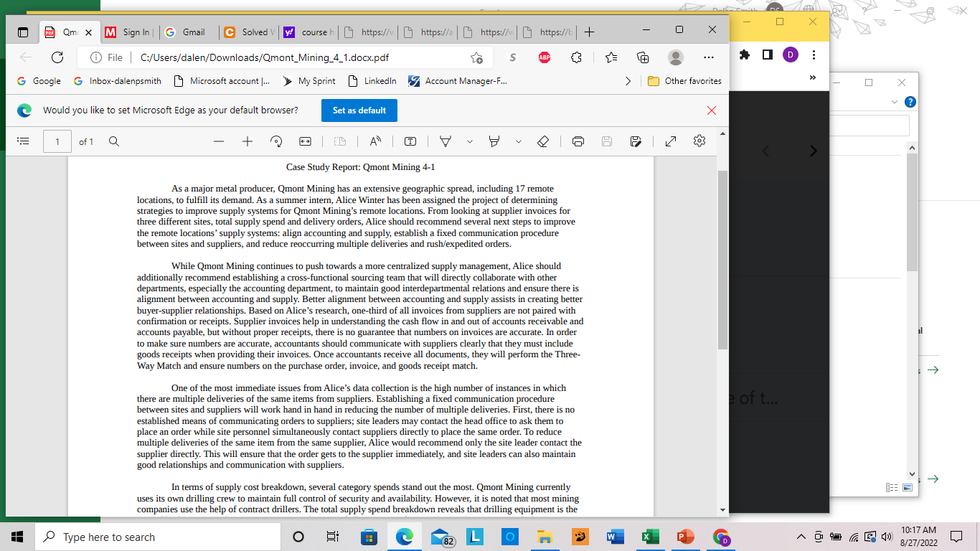Add this page to favorites via star icon
Image resolution: width=980 pixels, height=551 pixels.
click(x=476, y=57)
